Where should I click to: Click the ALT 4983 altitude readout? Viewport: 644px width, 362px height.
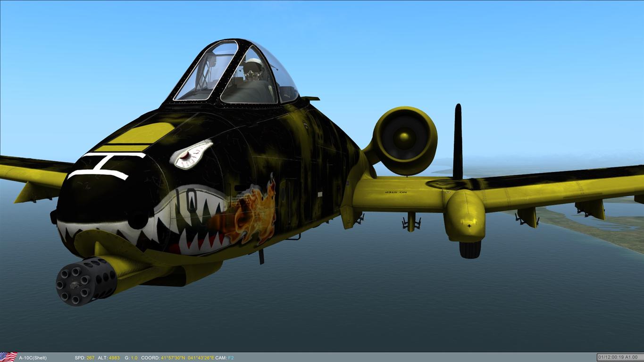click(x=109, y=358)
